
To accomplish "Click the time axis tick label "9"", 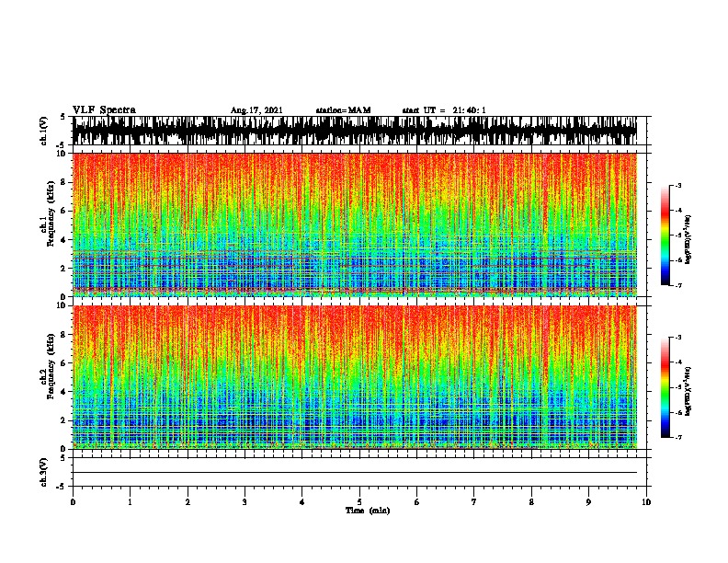I will 588,502.
